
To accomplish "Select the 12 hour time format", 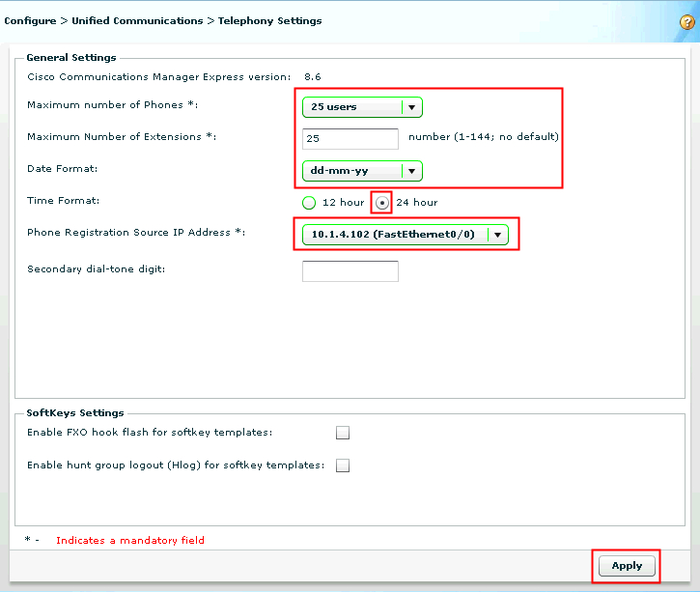I will click(309, 203).
